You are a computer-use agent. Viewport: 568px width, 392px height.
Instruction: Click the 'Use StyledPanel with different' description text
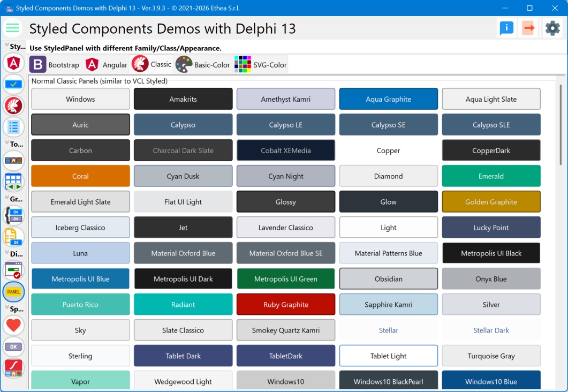(125, 48)
